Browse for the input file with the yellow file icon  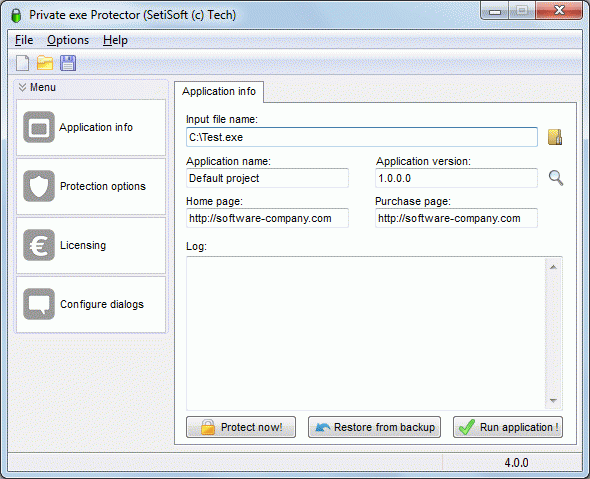coord(555,137)
